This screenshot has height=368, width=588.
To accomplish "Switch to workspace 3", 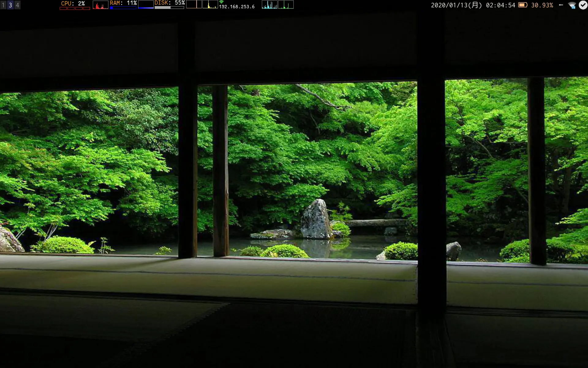I will coord(10,5).
